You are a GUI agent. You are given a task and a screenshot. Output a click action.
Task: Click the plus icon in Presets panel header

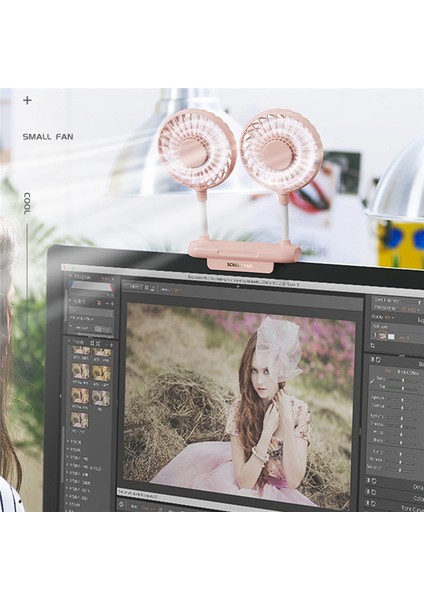click(111, 345)
